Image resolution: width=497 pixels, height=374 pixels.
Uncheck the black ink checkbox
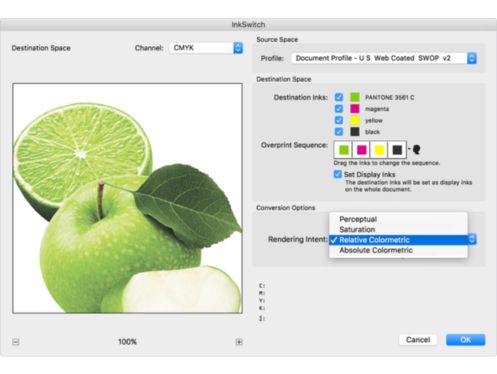339,131
